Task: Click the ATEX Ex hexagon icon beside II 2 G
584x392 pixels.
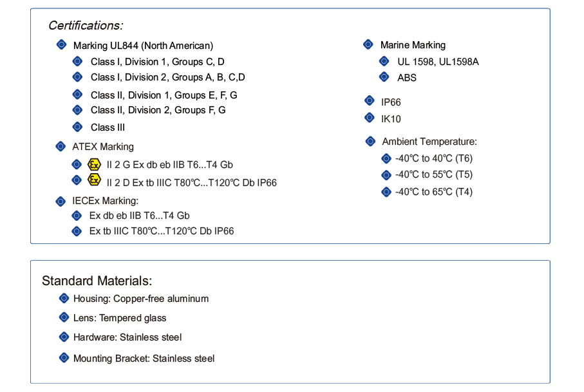Action: click(94, 164)
